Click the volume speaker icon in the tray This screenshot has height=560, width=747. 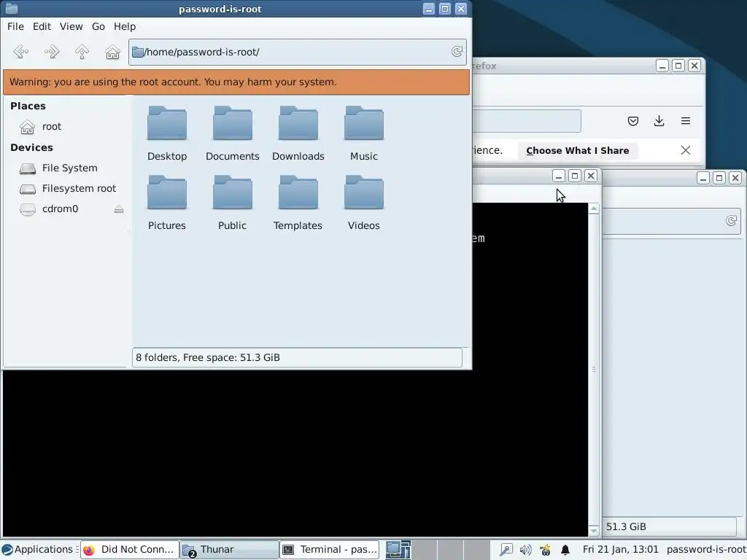525,550
